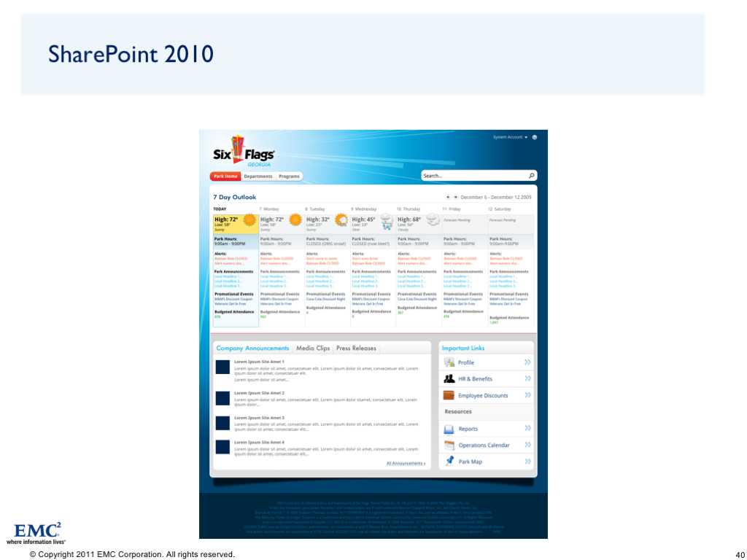Open Lorem Ipsum Site Amet 3 announcement
This screenshot has height=560, width=747.
pos(259,418)
